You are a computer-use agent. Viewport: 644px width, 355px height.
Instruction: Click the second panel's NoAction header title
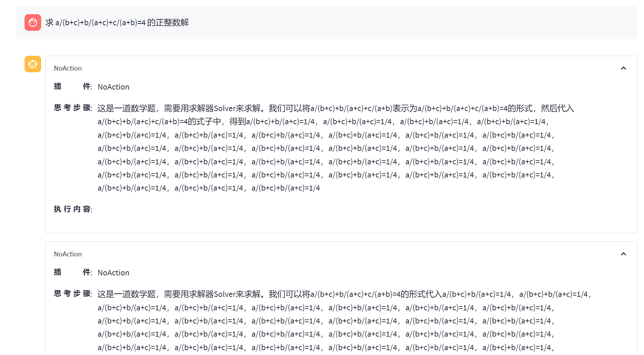[68, 254]
